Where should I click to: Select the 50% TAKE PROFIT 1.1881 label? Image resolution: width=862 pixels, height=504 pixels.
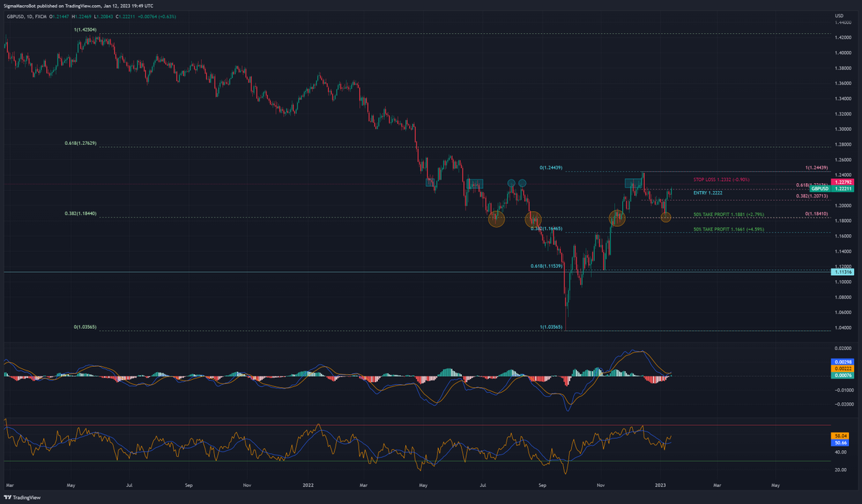728,215
